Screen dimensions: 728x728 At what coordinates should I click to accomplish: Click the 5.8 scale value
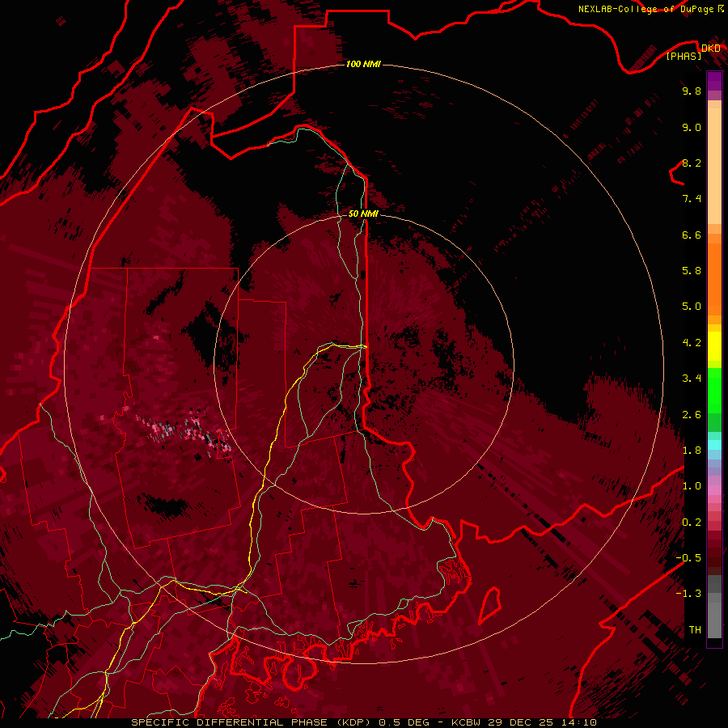pyautogui.click(x=692, y=271)
